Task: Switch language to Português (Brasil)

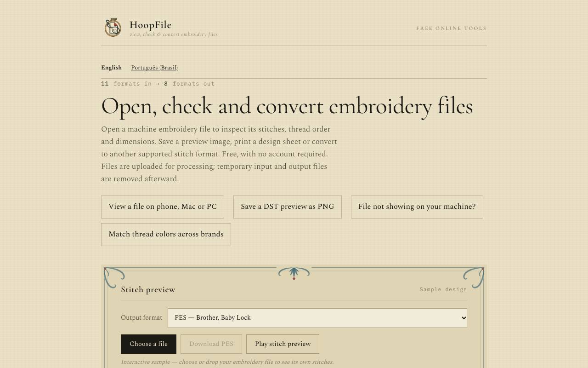Action: (154, 68)
